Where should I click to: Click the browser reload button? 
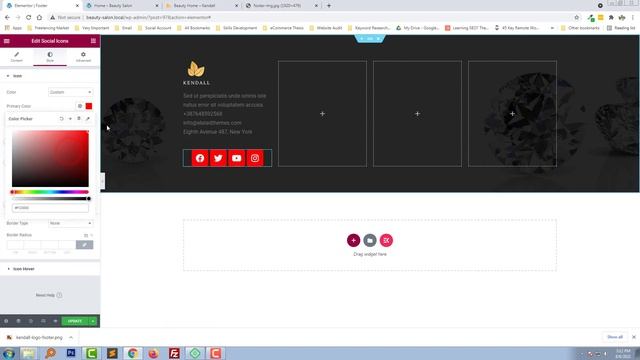pyautogui.click(x=29, y=18)
